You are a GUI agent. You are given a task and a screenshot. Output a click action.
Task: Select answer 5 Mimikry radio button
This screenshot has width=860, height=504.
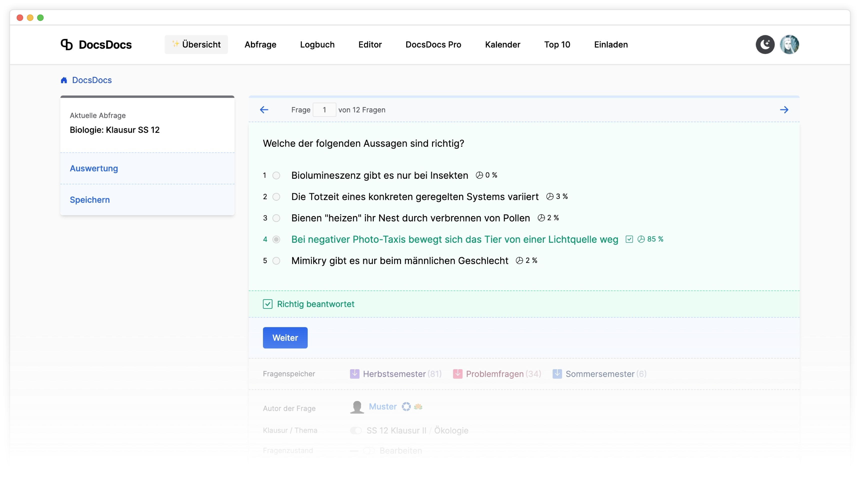coord(276,261)
